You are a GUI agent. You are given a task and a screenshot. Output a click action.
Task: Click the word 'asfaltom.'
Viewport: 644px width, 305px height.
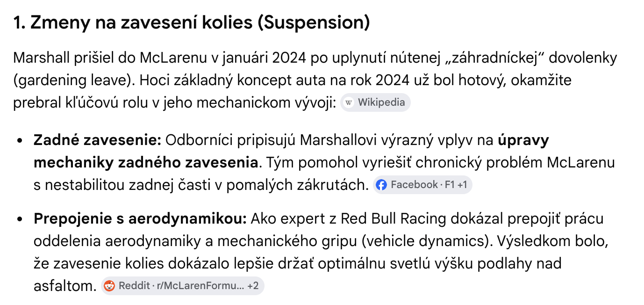click(x=65, y=286)
